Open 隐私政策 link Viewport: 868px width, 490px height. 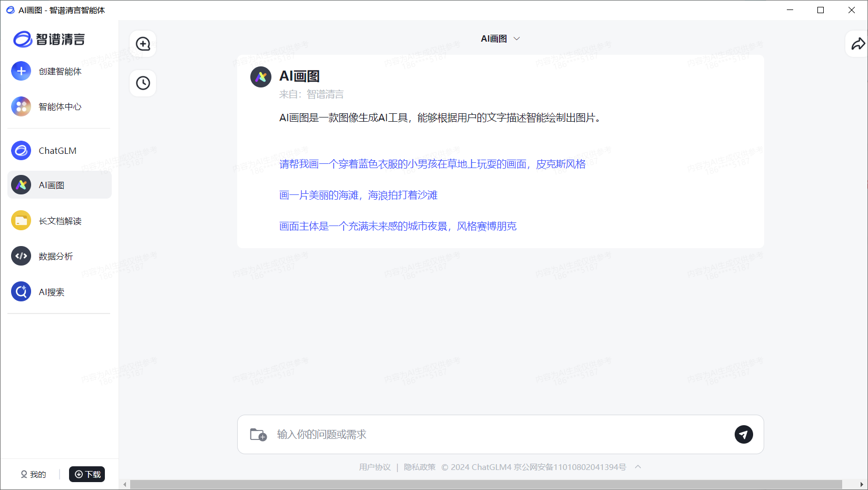click(x=420, y=467)
